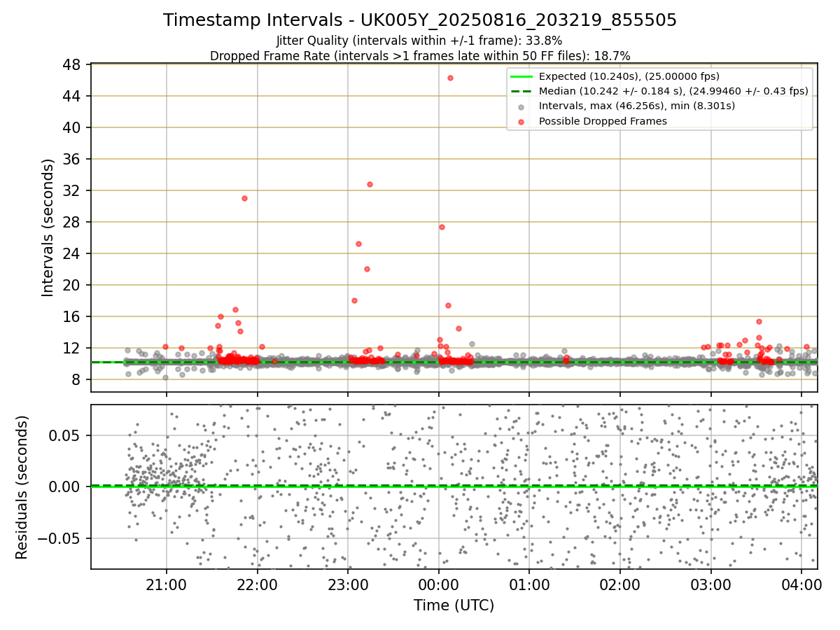Click the red point near 18 seconds just after 23:00

[354, 300]
